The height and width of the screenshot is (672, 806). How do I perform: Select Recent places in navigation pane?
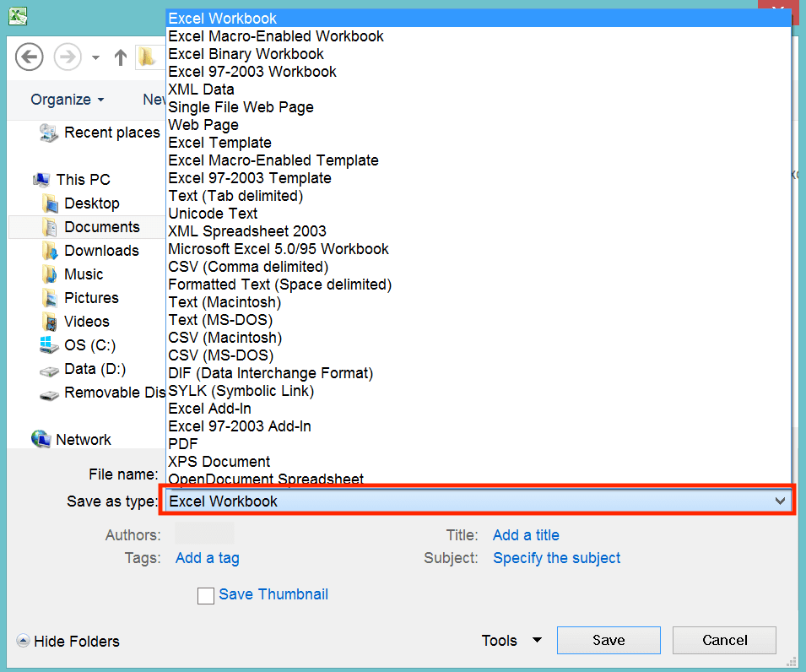coord(112,133)
